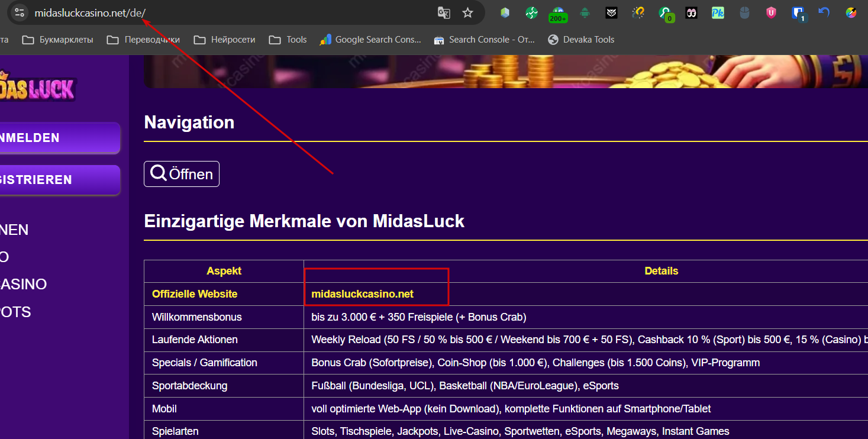
Task: Click the 'Slots, Tischspiele, Jackpots' details cell
Action: [520, 431]
